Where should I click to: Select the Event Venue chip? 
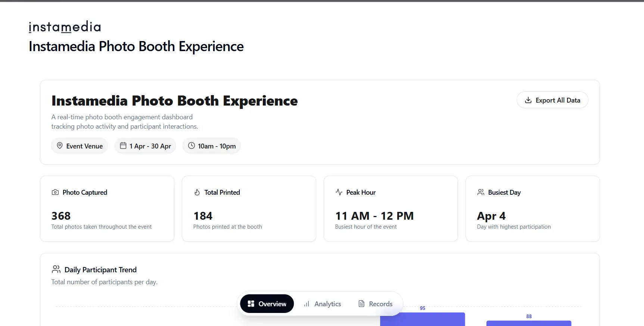click(80, 146)
